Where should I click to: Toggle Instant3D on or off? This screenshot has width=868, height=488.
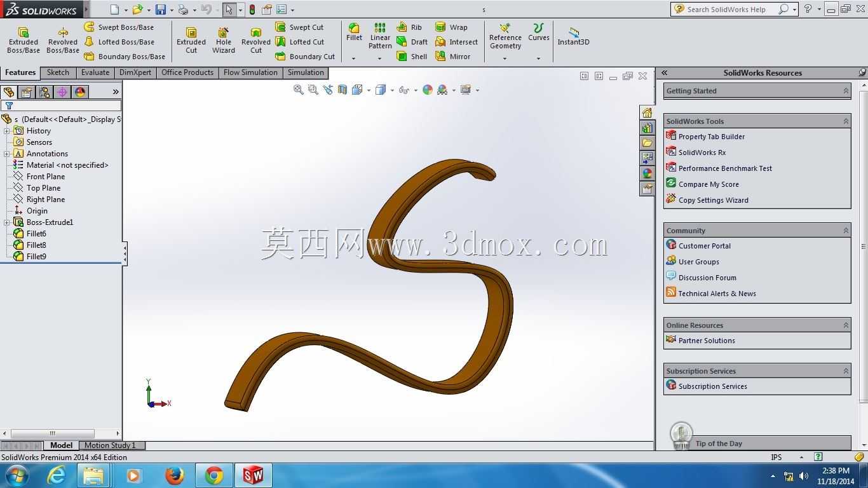573,36
